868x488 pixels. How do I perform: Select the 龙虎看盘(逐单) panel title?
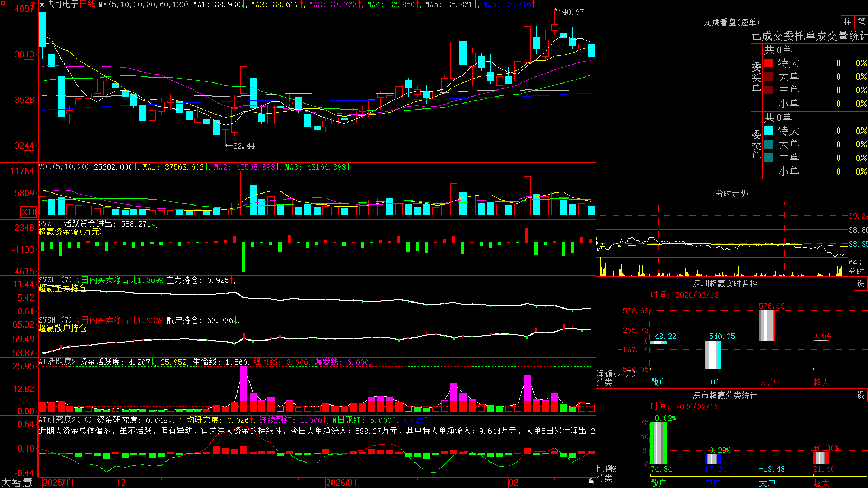pos(731,22)
